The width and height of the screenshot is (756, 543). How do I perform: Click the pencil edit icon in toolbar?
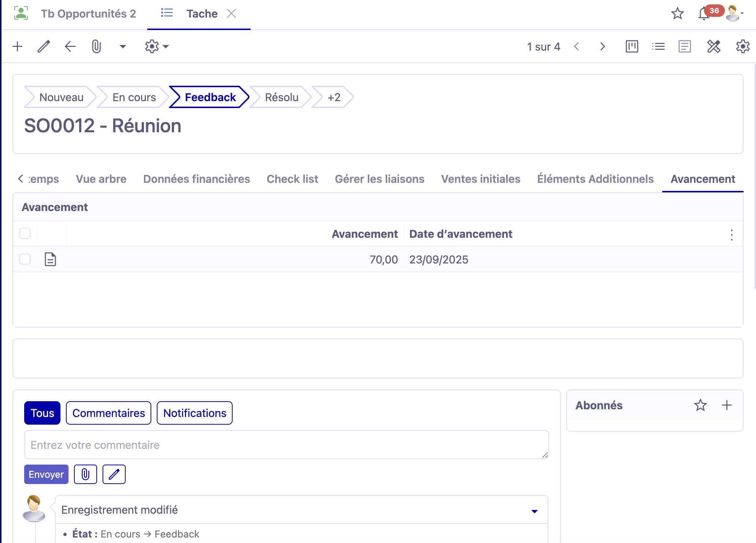tap(44, 47)
